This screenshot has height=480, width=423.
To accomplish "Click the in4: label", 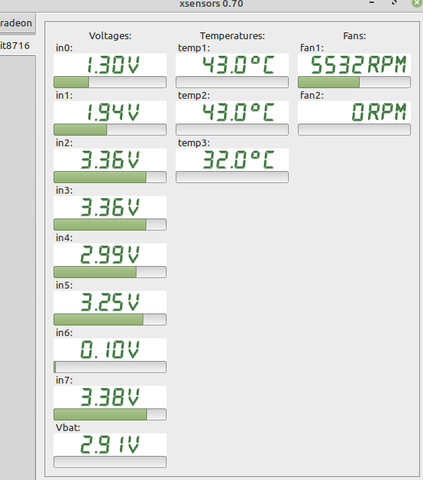I will pos(64,238).
